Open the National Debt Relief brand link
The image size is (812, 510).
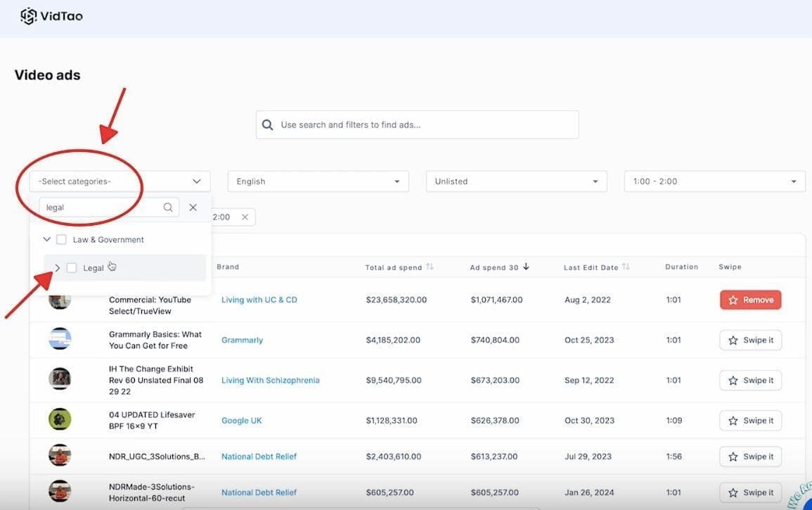[x=259, y=457]
